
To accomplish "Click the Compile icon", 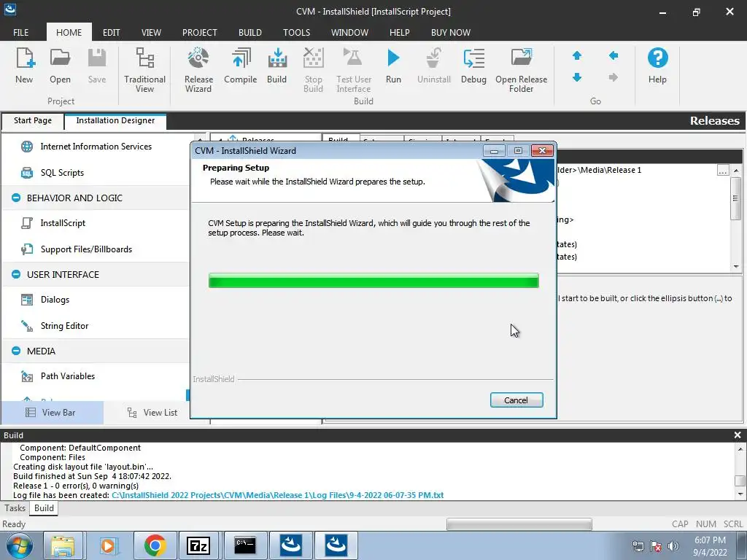I will (x=241, y=66).
